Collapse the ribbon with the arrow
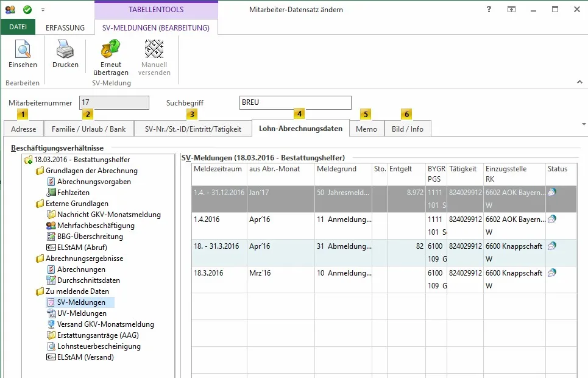The image size is (588, 378). tap(578, 81)
